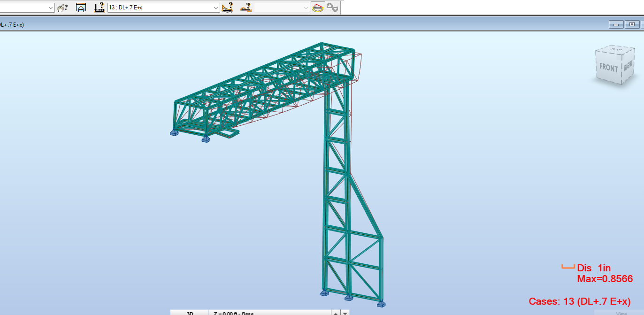Open the load cases dialog icon
Screen dimensions: 644x315
(99, 8)
